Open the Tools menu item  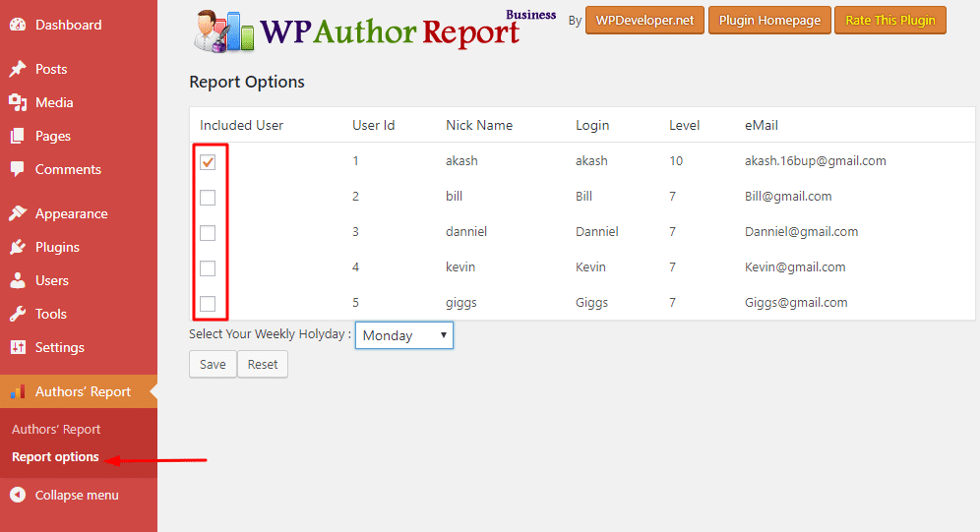coord(51,314)
